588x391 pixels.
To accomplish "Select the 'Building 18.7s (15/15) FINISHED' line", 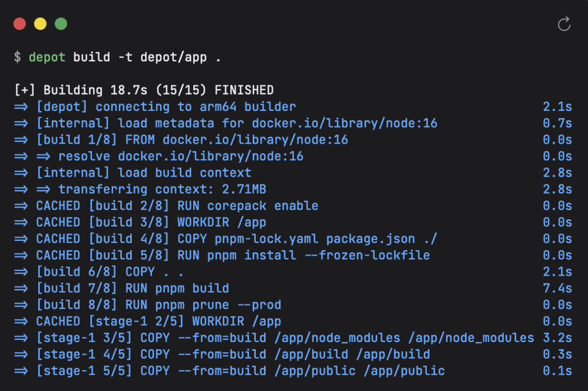I will click(144, 90).
